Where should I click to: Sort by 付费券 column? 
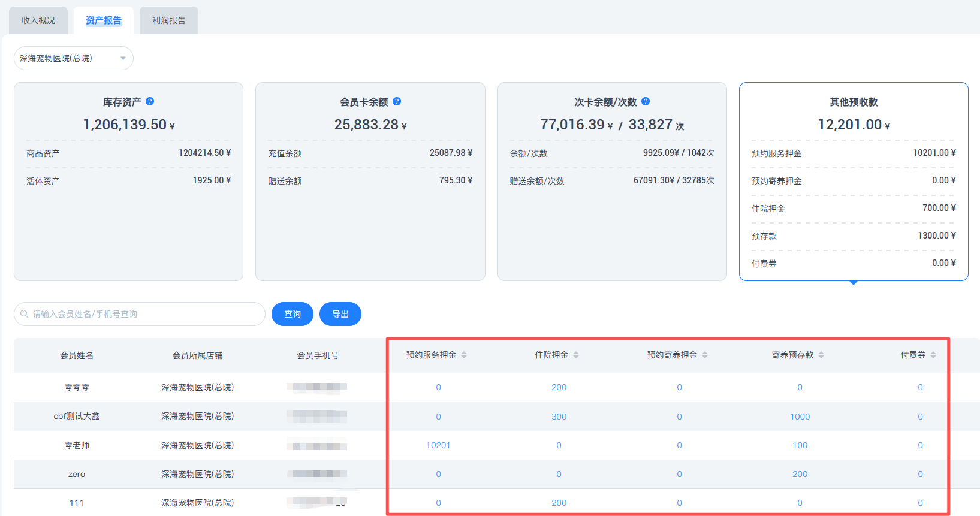coord(933,355)
